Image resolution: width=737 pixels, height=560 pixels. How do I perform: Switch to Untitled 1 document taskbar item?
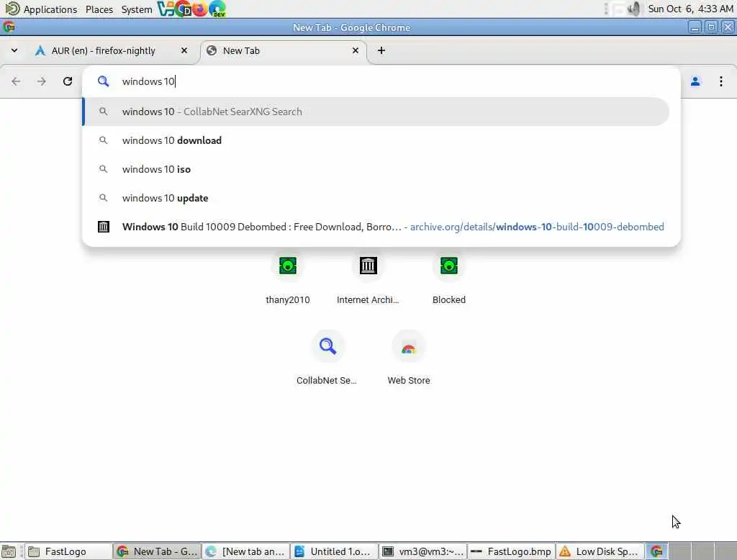click(334, 551)
